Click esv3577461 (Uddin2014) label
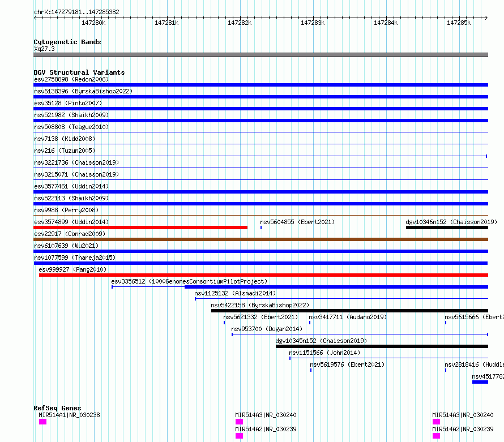 (71, 186)
